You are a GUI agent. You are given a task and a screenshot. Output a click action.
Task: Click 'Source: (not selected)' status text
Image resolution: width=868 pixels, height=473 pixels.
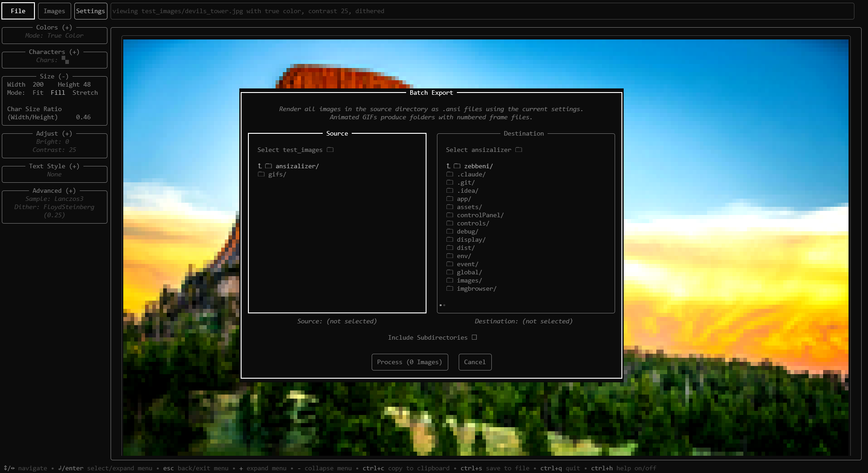click(337, 321)
